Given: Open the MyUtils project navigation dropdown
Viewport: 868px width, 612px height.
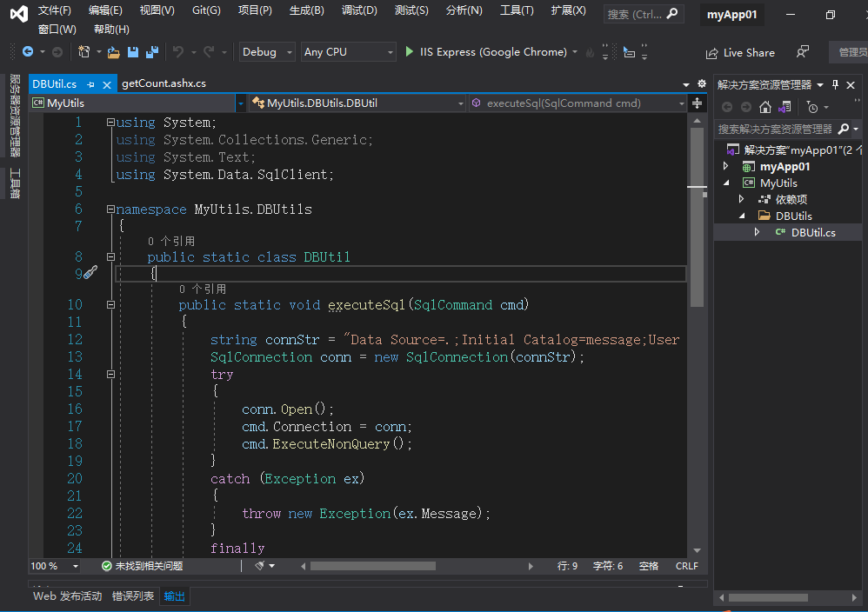Looking at the screenshot, I should coord(240,103).
